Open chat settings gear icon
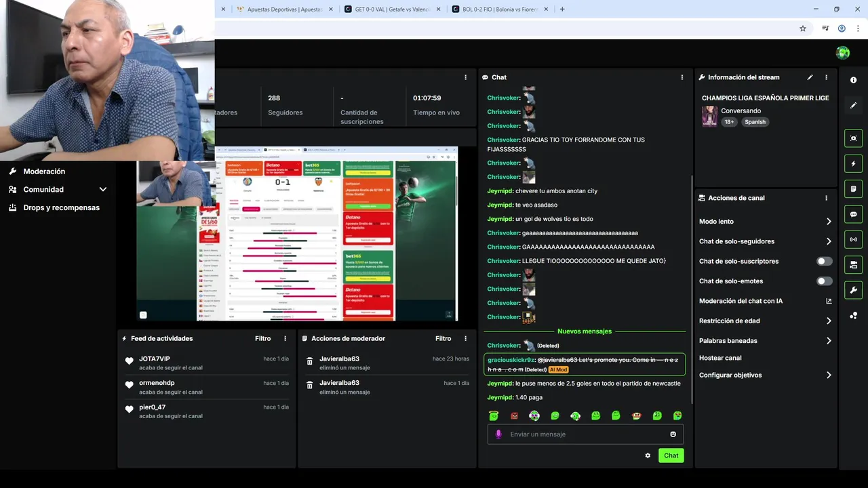This screenshot has height=488, width=868. tap(648, 455)
